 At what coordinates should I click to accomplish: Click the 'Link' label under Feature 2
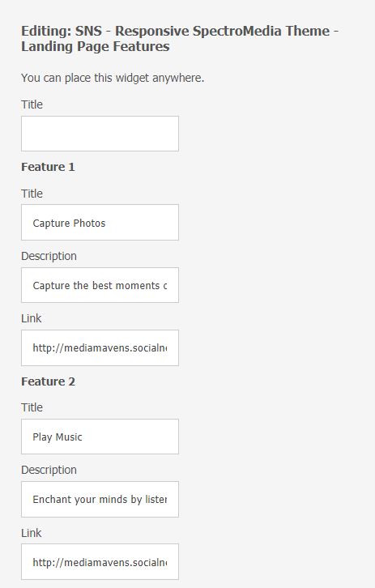[31, 533]
